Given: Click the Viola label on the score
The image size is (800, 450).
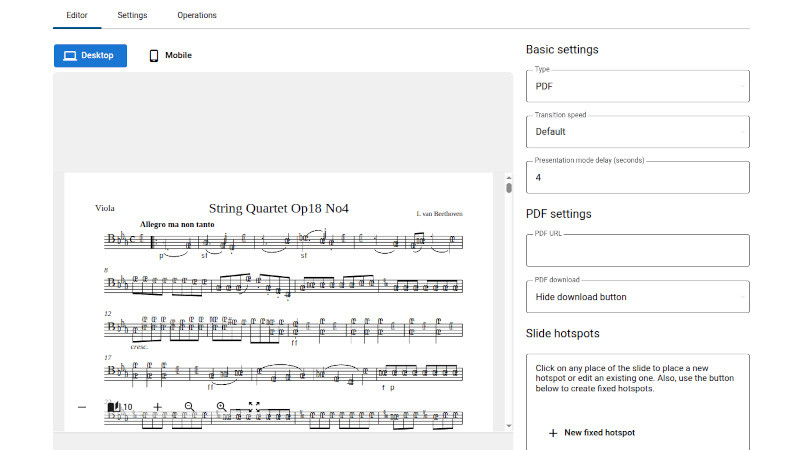Looking at the screenshot, I should (105, 208).
